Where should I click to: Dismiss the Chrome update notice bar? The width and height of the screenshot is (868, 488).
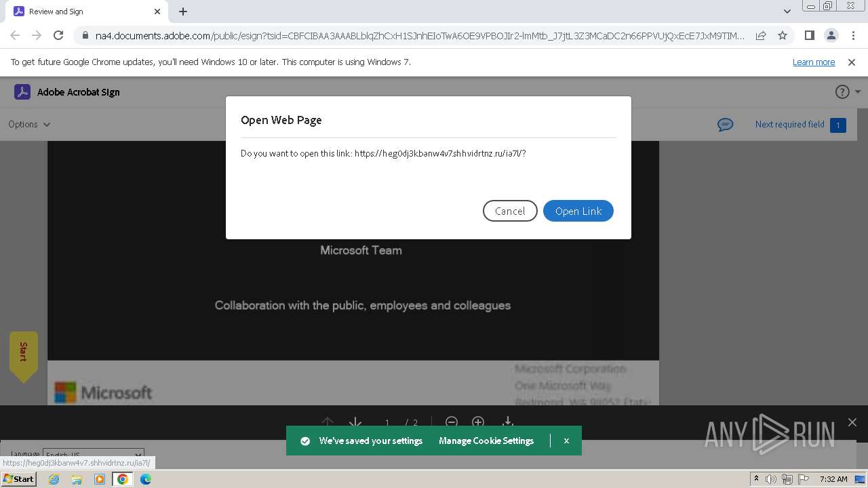tap(852, 62)
